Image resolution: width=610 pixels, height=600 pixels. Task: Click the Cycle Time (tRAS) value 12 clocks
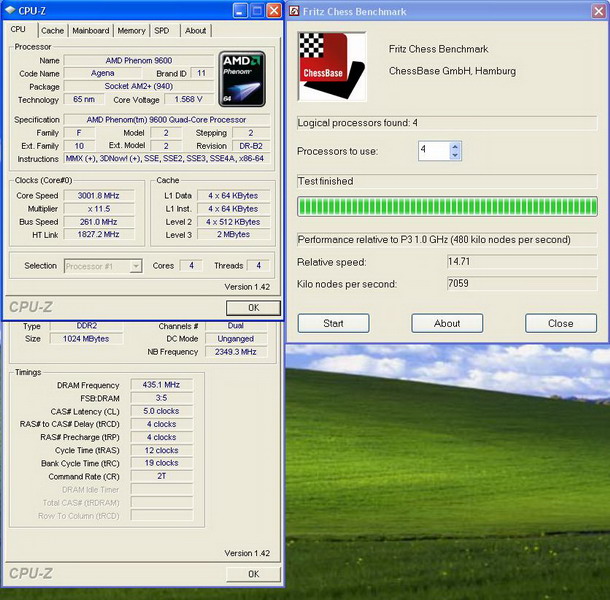pyautogui.click(x=161, y=450)
